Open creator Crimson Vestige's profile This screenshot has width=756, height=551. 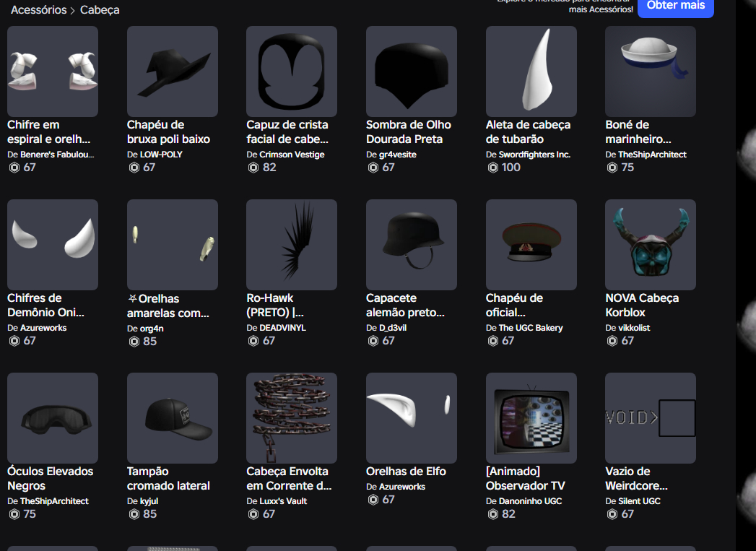click(x=292, y=155)
